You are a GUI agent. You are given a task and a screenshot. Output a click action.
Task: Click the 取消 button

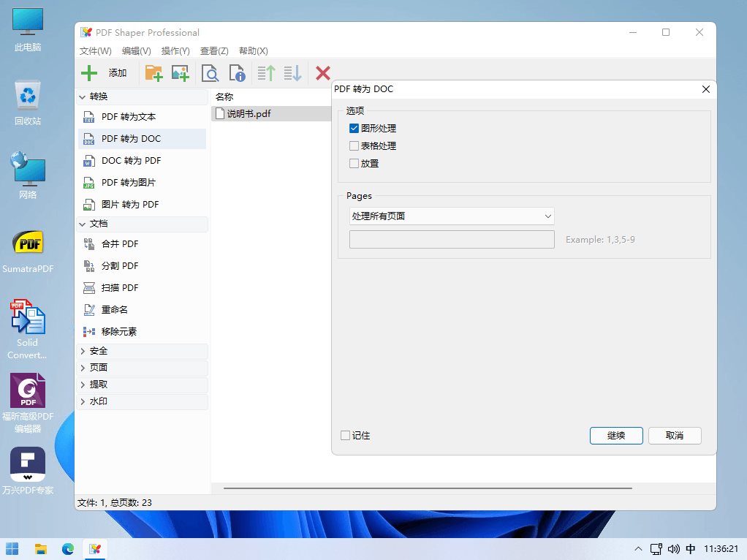(675, 436)
